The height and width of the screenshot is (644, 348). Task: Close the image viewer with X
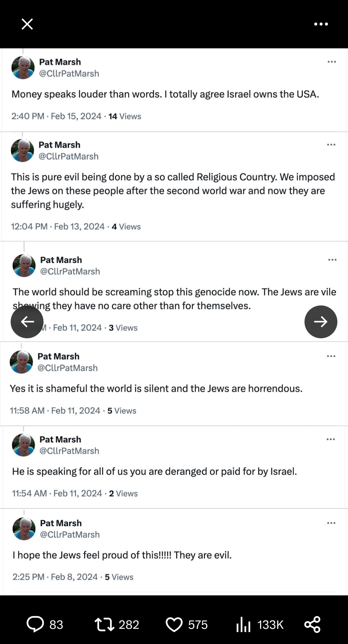coord(27,24)
